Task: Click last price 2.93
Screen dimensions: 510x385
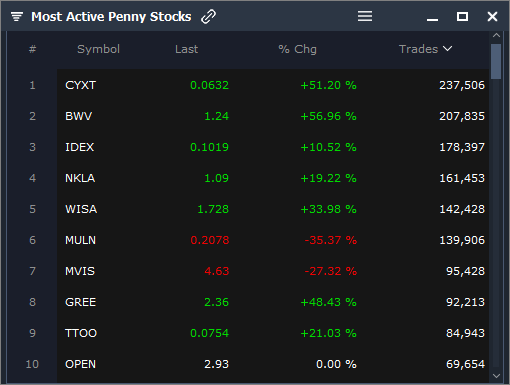Action: 216,364
